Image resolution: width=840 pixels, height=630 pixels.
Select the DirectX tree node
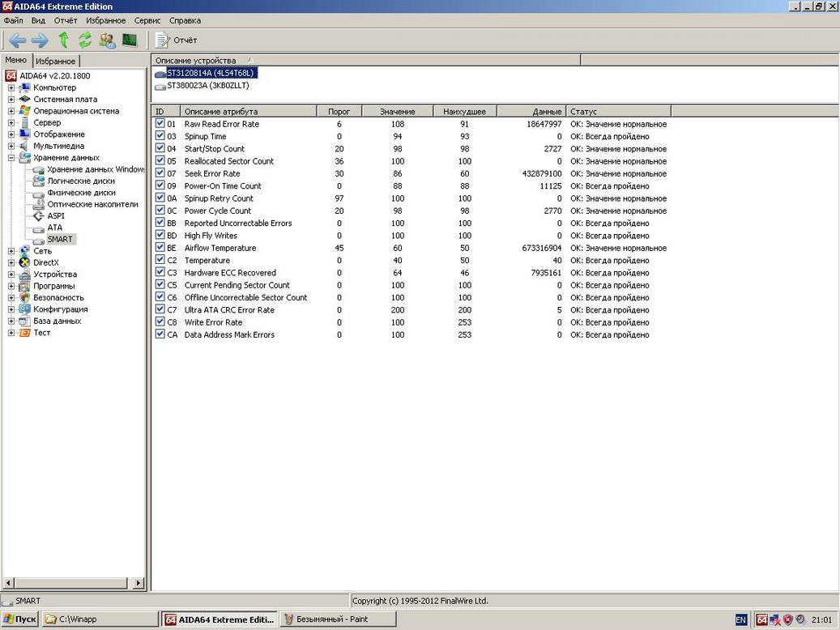click(46, 262)
